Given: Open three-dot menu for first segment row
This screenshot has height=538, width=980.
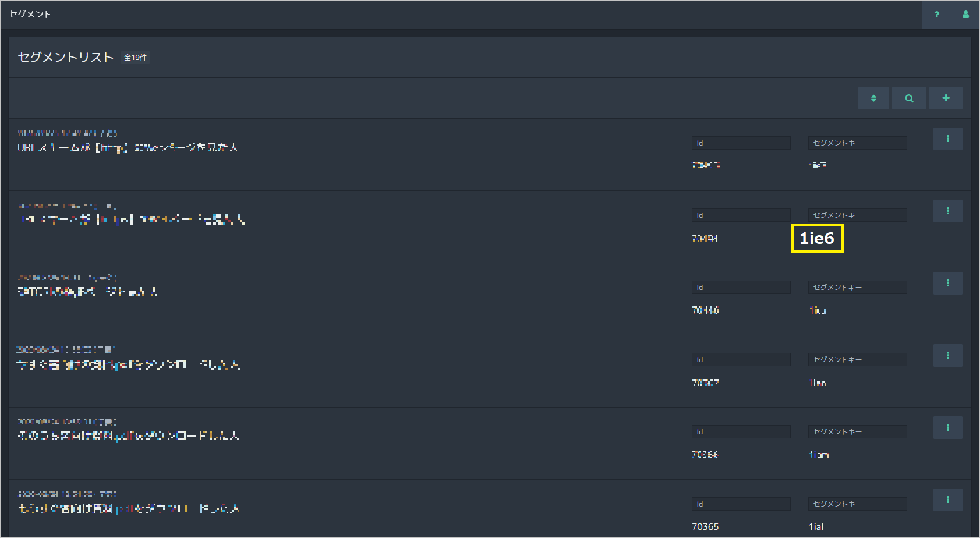Looking at the screenshot, I should click(947, 139).
